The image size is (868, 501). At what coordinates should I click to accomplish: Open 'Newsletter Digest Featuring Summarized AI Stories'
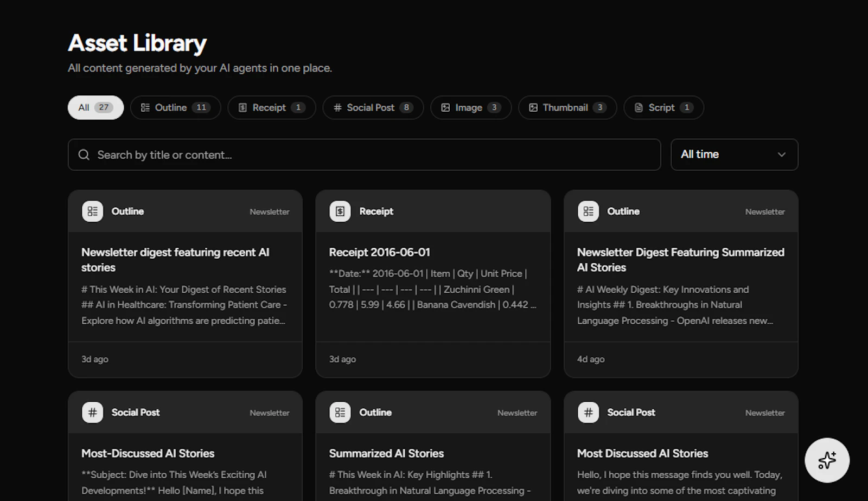(681, 284)
